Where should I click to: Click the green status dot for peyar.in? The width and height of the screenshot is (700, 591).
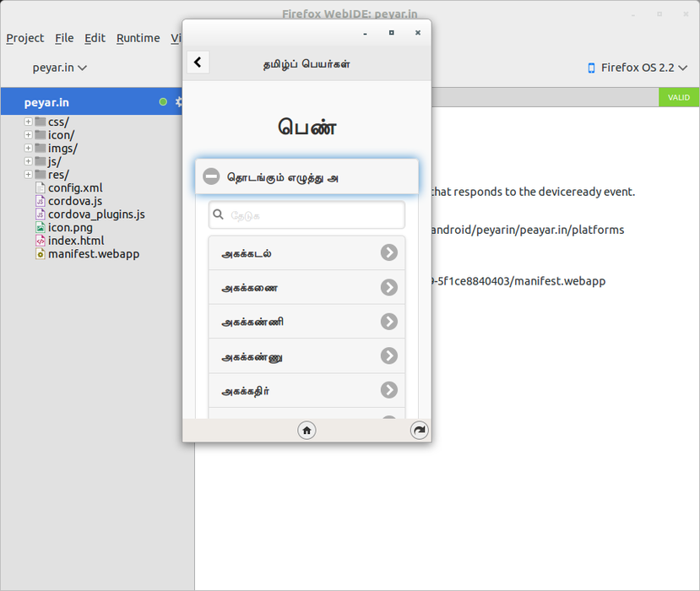163,102
